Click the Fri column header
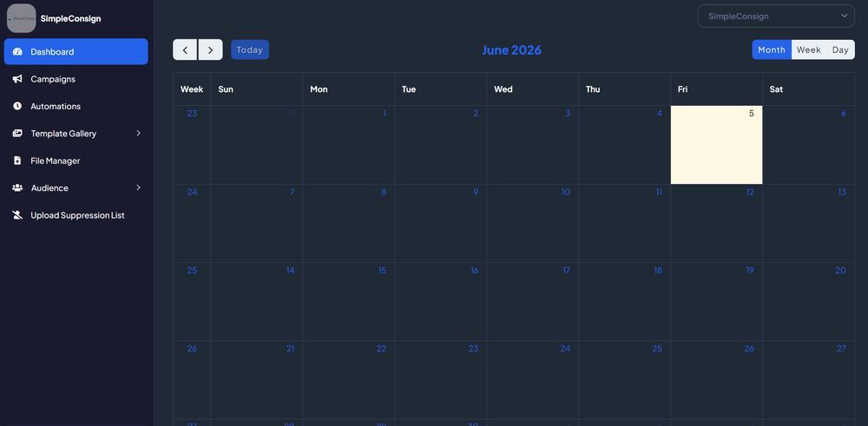Viewport: 868px width, 426px height. (716, 89)
